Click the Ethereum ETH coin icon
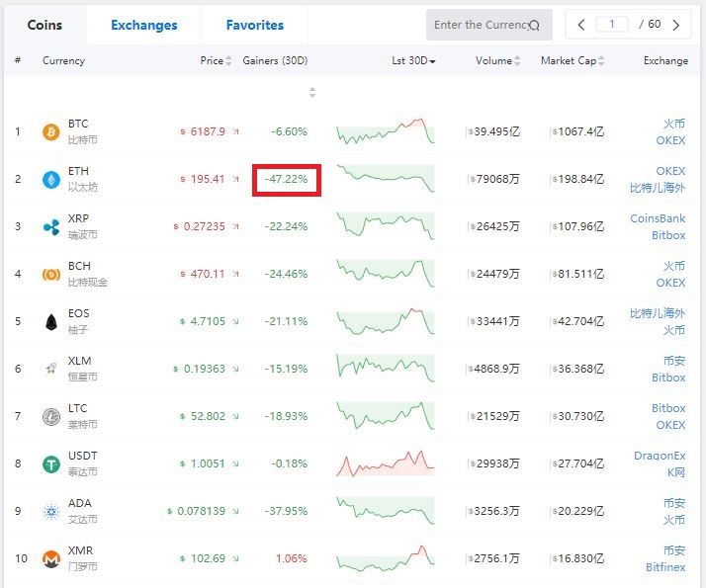Screen dimensions: 706x588 pyautogui.click(x=51, y=179)
